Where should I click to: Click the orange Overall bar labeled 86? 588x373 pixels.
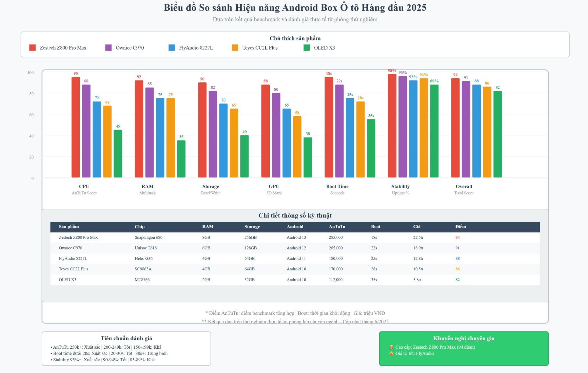coord(487,132)
